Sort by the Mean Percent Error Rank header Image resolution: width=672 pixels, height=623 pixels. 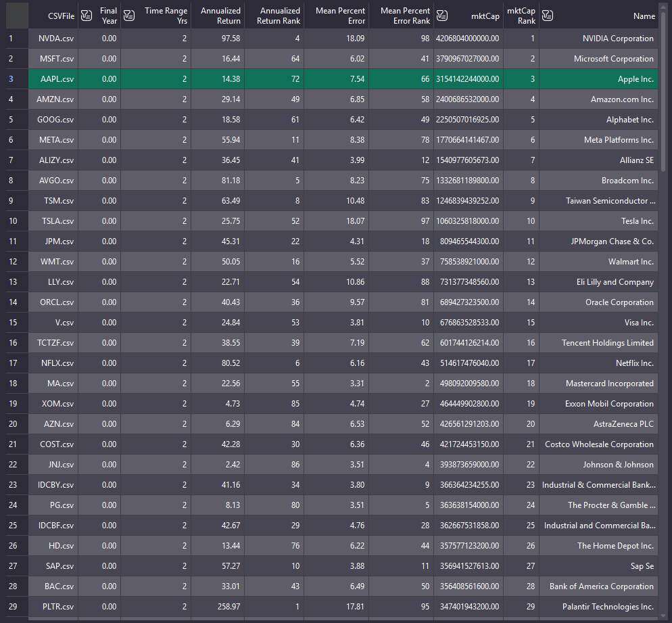click(x=406, y=16)
